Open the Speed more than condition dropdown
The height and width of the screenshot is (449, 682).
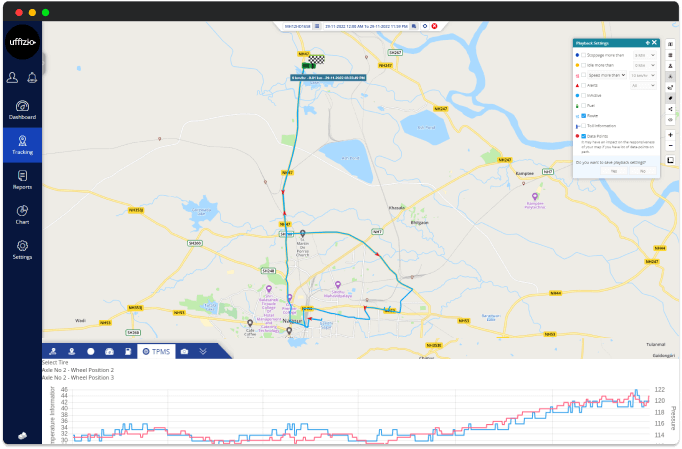[x=607, y=75]
